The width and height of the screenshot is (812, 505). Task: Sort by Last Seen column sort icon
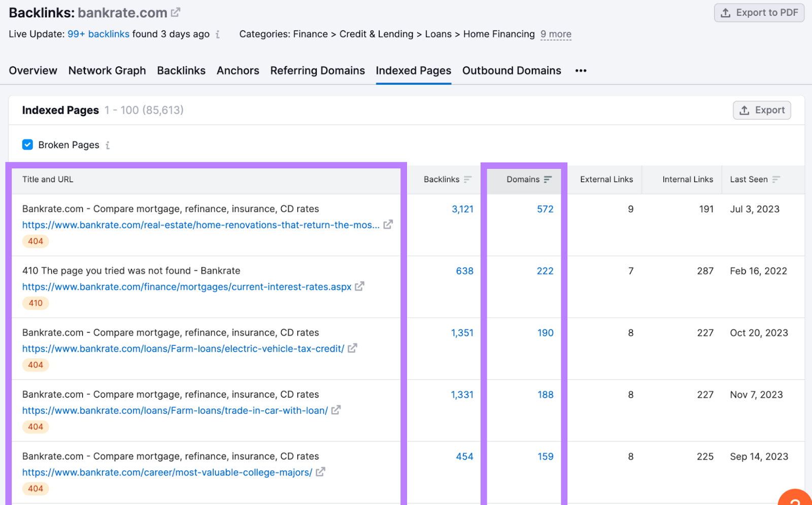(x=776, y=179)
